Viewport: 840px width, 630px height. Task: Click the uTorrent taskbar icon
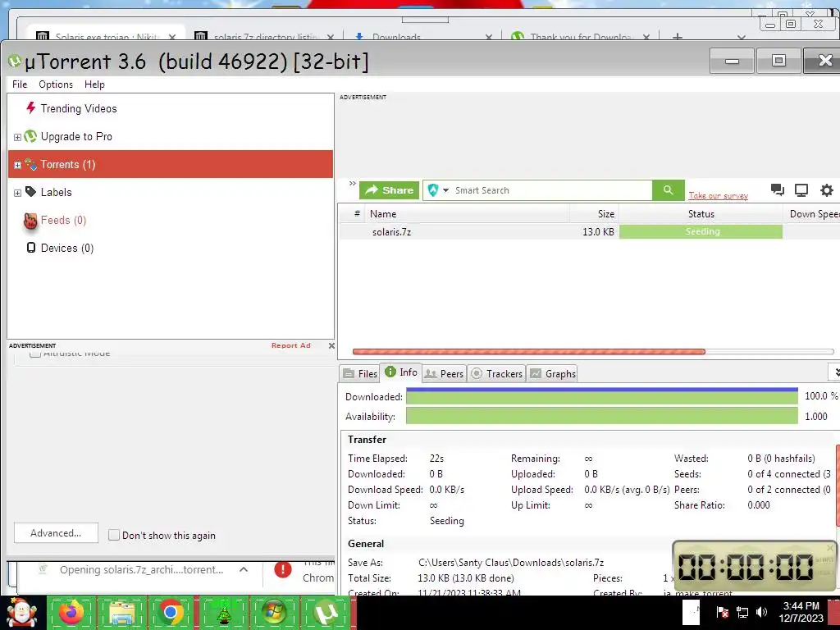[x=326, y=612]
